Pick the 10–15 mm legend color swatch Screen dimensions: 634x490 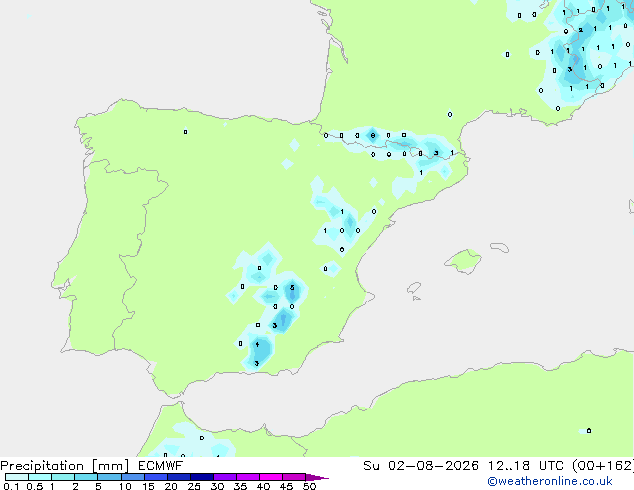point(133,477)
